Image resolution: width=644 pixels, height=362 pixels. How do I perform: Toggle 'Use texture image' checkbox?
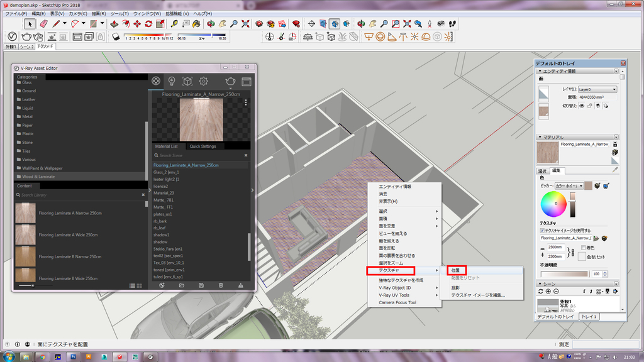click(542, 231)
